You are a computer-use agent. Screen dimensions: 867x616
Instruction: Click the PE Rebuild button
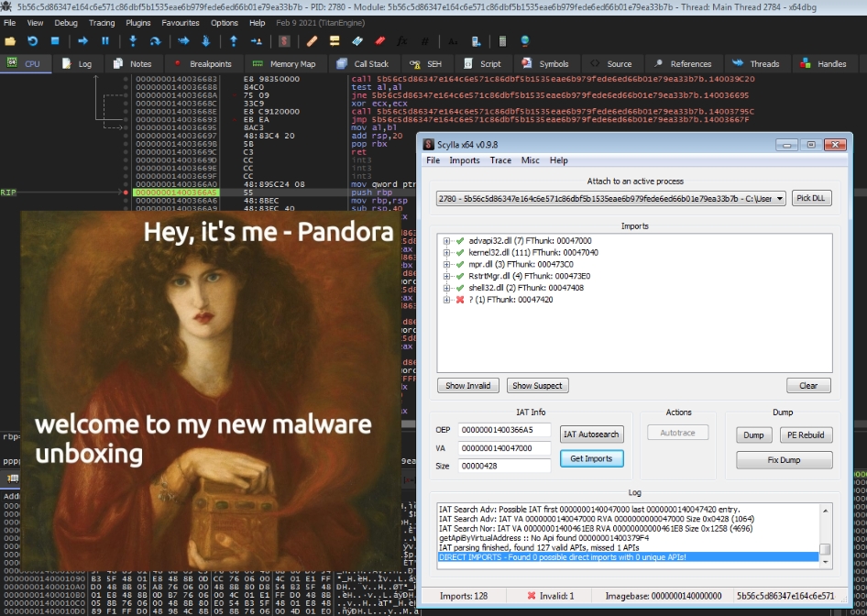(x=806, y=435)
